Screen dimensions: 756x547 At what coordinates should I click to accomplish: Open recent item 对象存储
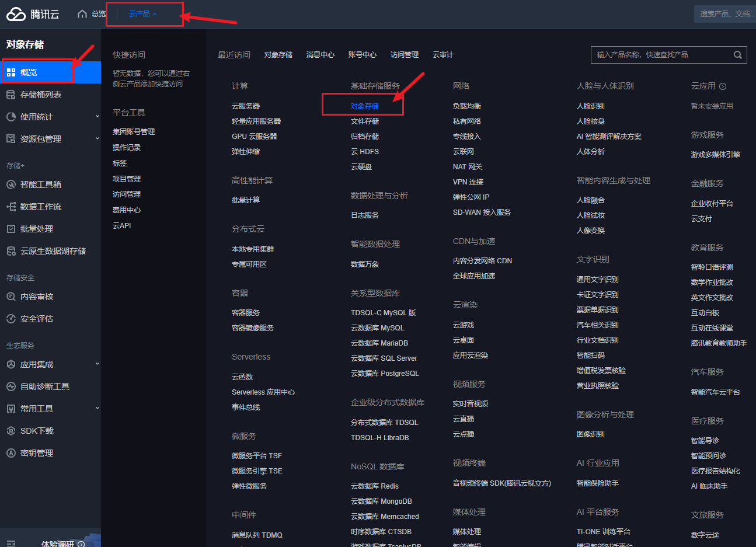pos(278,55)
